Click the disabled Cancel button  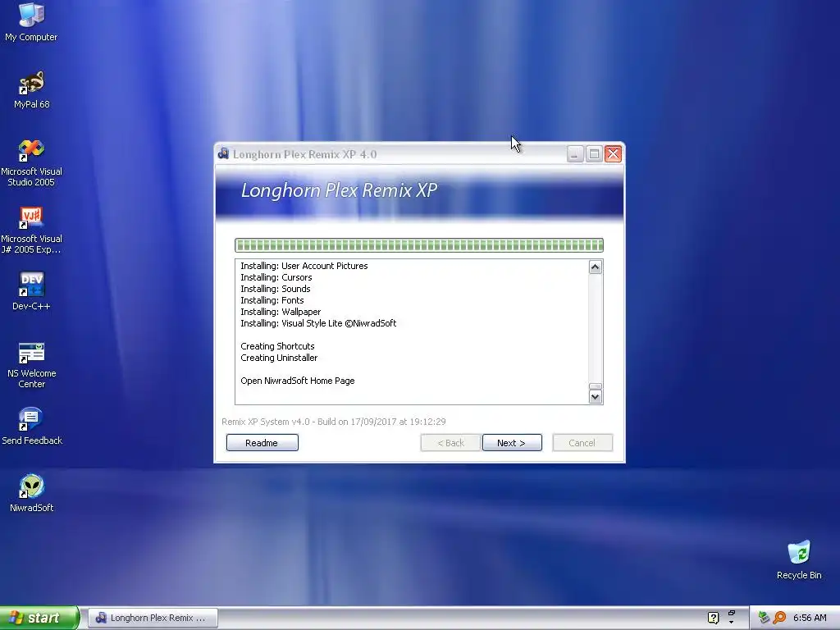tap(582, 442)
